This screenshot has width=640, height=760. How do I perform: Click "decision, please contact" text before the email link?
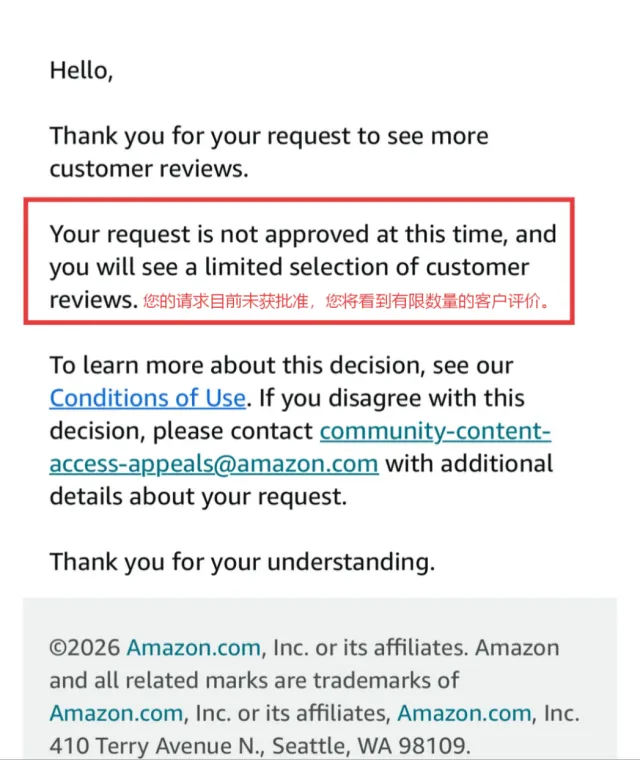[x=181, y=432]
